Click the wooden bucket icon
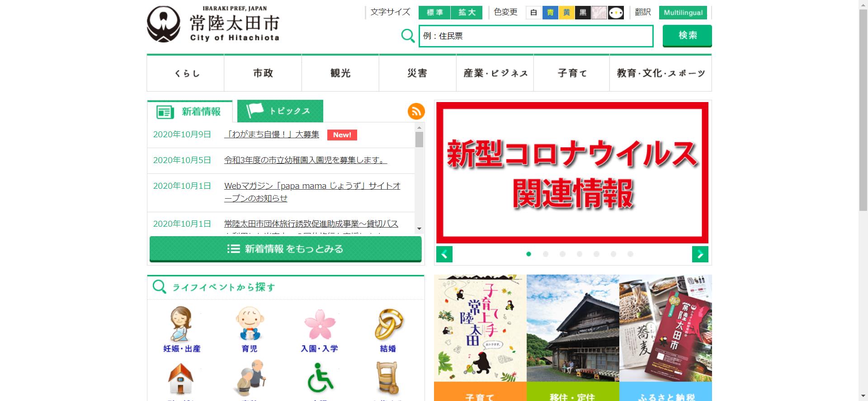This screenshot has height=401, width=868. click(388, 378)
